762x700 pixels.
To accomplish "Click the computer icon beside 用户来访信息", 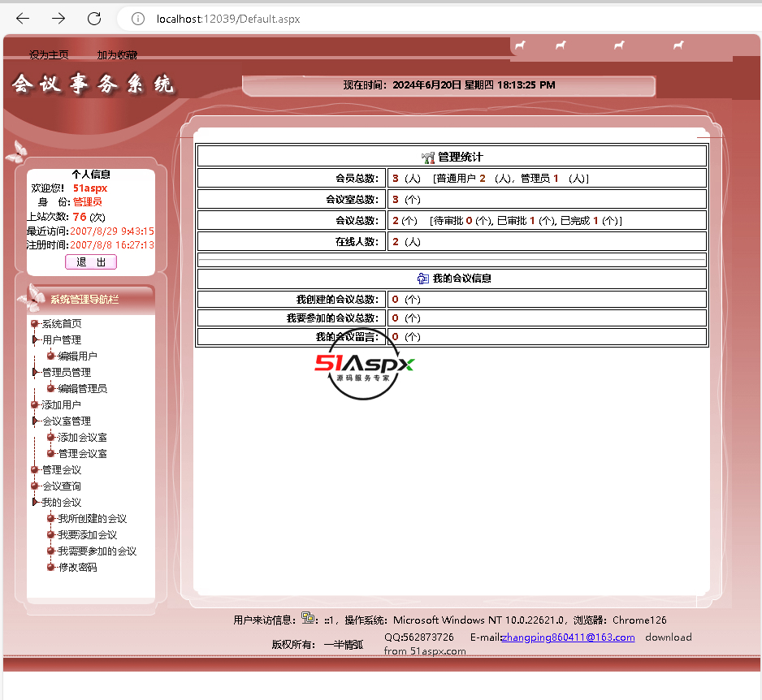I will 309,619.
